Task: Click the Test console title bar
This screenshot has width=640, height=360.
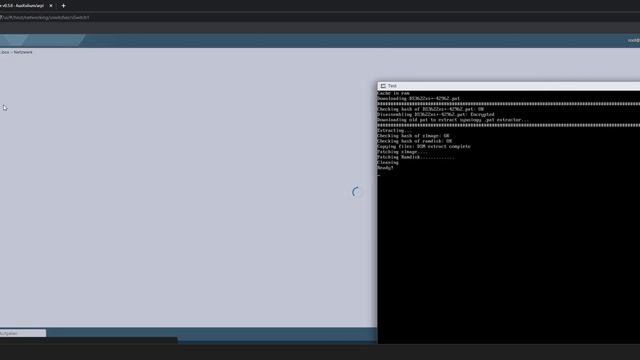Action: click(x=509, y=86)
